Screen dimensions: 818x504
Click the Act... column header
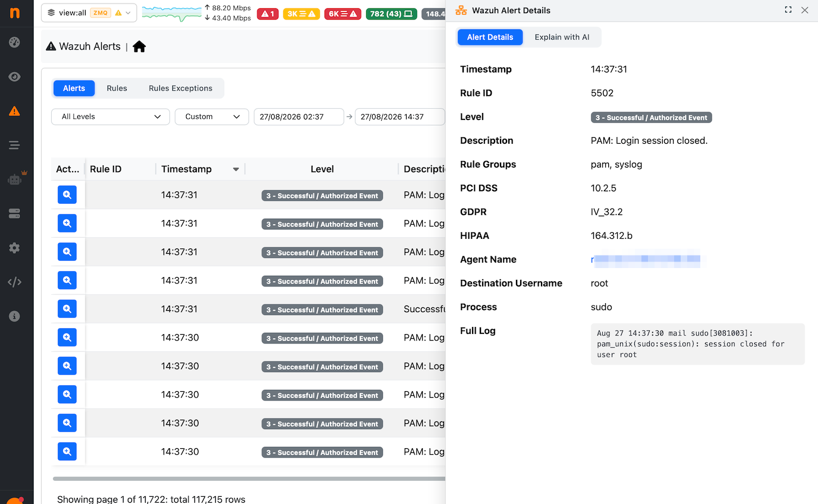[x=68, y=169]
